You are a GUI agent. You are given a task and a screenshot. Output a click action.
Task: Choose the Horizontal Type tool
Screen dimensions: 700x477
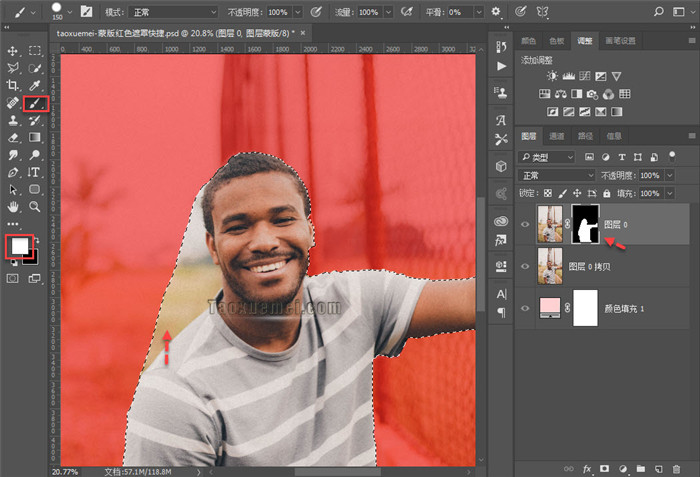(x=35, y=172)
